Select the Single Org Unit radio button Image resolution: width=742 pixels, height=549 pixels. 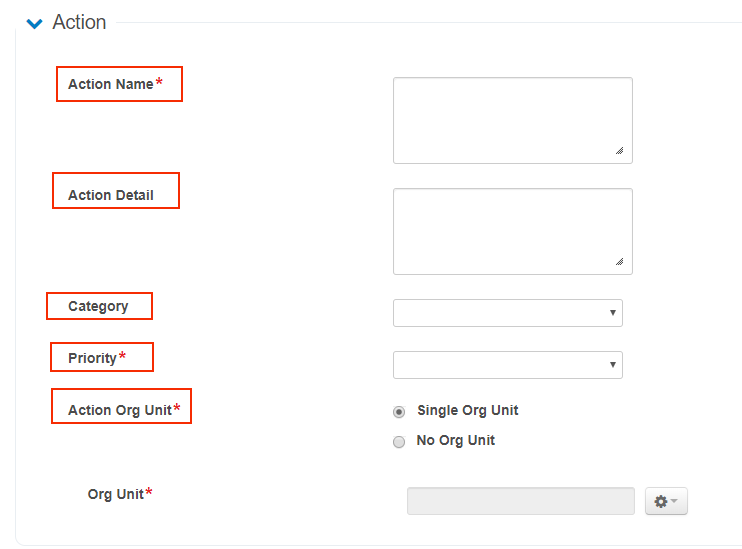pyautogui.click(x=399, y=411)
